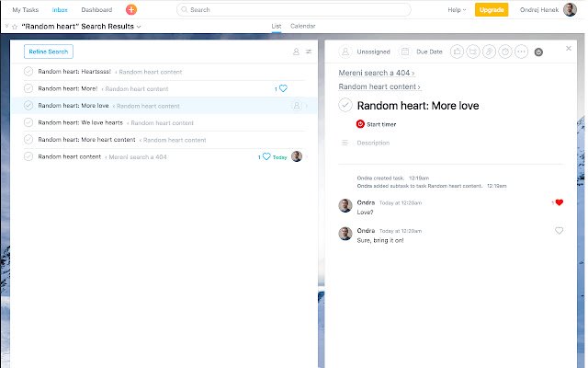
Task: Mark "Random heart: More love" complete in list
Action: pyautogui.click(x=28, y=106)
